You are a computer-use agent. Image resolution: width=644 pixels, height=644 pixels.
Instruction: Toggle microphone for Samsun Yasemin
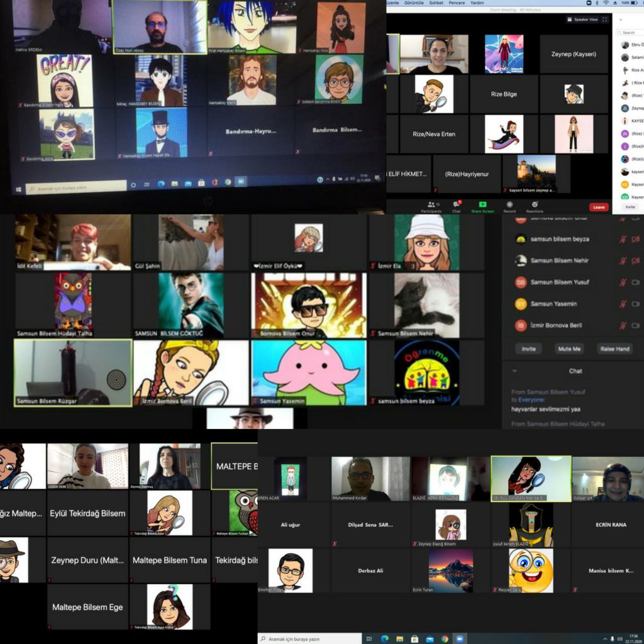tap(623, 304)
